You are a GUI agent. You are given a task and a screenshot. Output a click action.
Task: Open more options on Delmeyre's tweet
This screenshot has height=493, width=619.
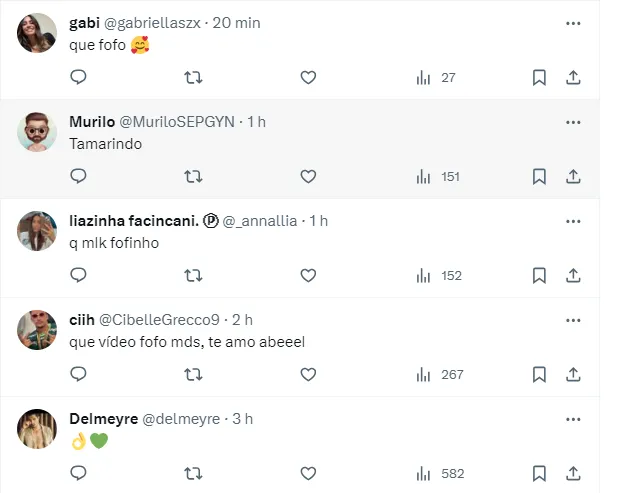573,418
